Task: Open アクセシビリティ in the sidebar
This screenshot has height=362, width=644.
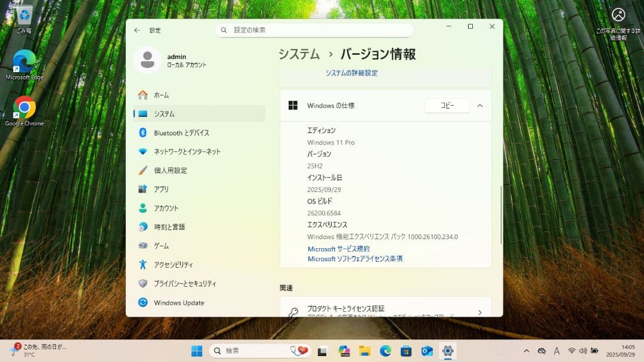Action: 199,265
